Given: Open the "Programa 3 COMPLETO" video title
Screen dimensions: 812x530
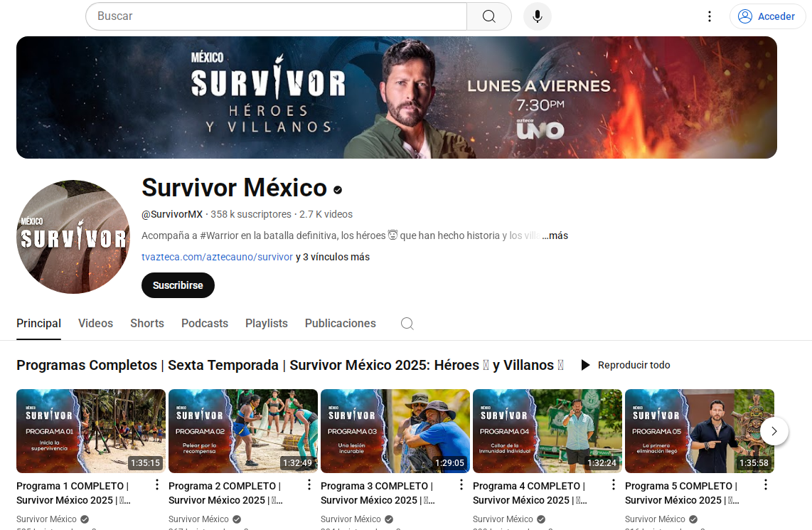Looking at the screenshot, I should [378, 493].
